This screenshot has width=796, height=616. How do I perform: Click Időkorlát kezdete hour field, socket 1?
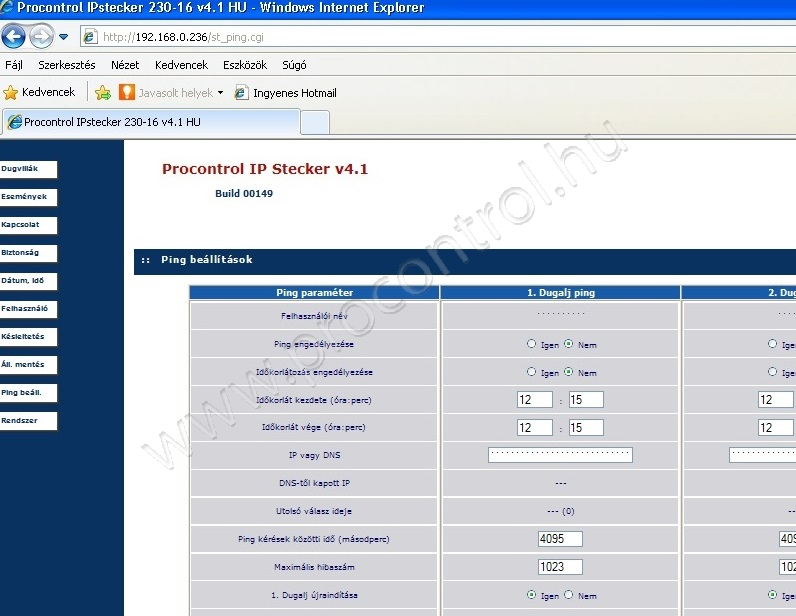click(535, 400)
